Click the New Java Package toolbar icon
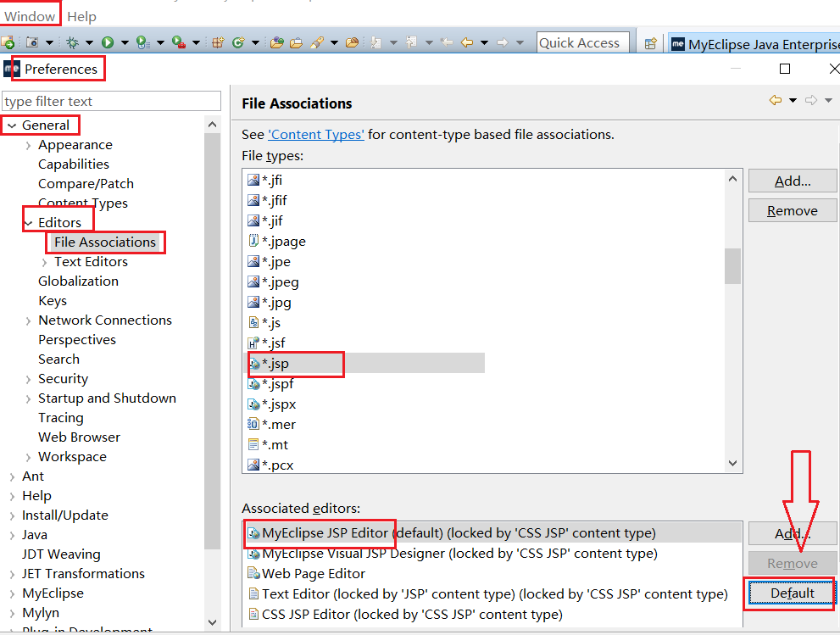 (x=218, y=42)
